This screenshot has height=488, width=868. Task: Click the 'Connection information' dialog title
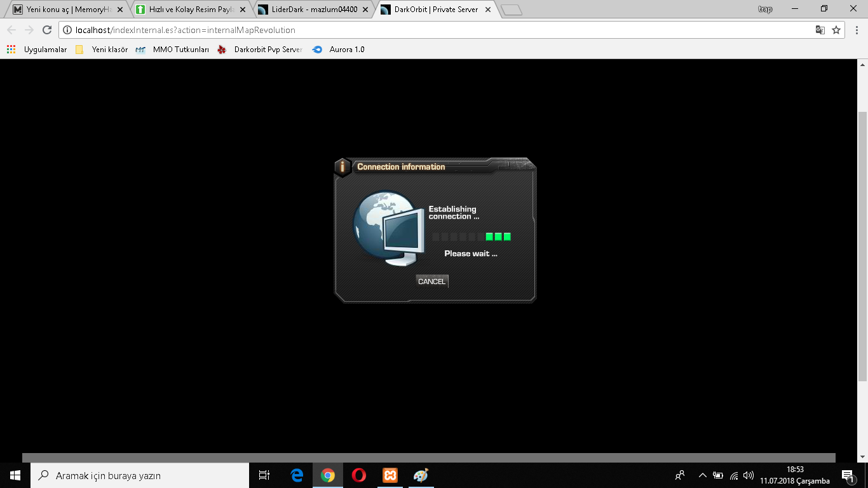401,167
